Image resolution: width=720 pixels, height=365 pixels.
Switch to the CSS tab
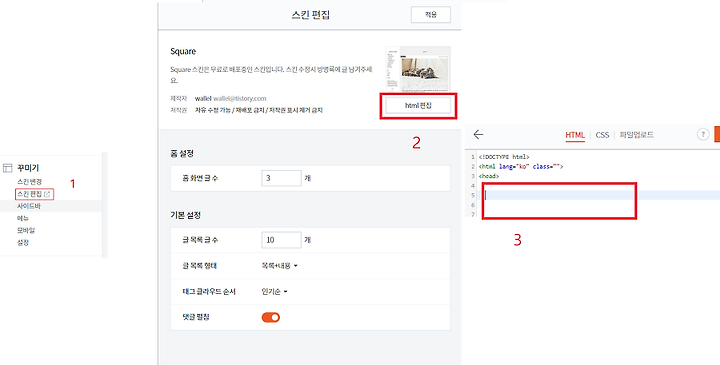(602, 135)
